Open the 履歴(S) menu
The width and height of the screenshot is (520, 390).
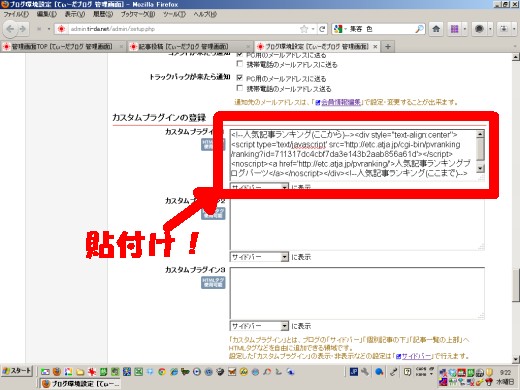click(103, 14)
